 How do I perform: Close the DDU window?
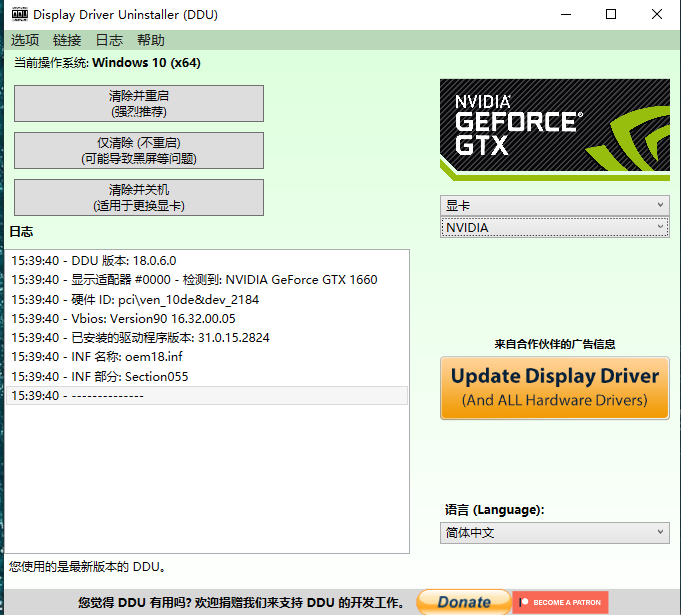(657, 14)
